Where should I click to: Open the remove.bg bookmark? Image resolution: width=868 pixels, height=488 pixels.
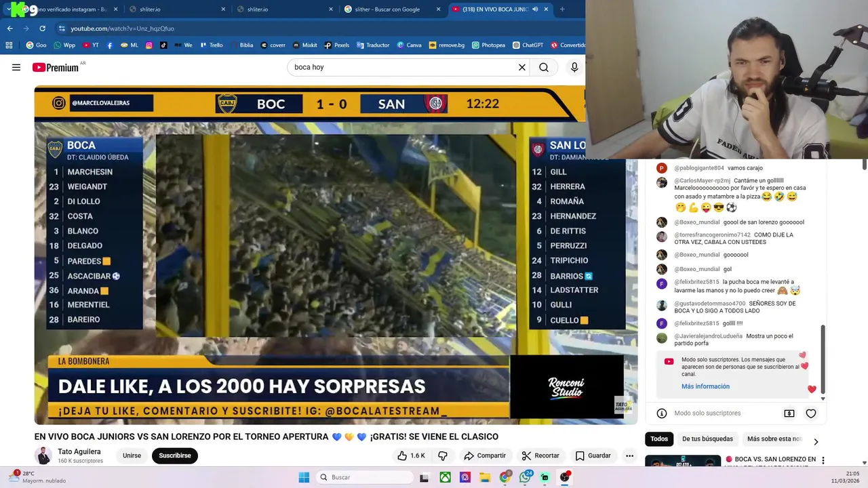coord(446,45)
